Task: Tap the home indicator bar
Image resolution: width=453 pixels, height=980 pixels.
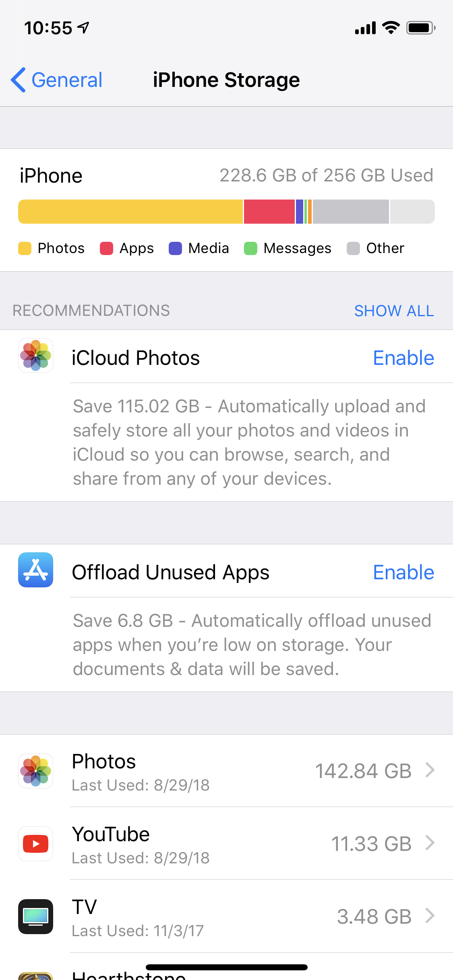Action: [226, 967]
